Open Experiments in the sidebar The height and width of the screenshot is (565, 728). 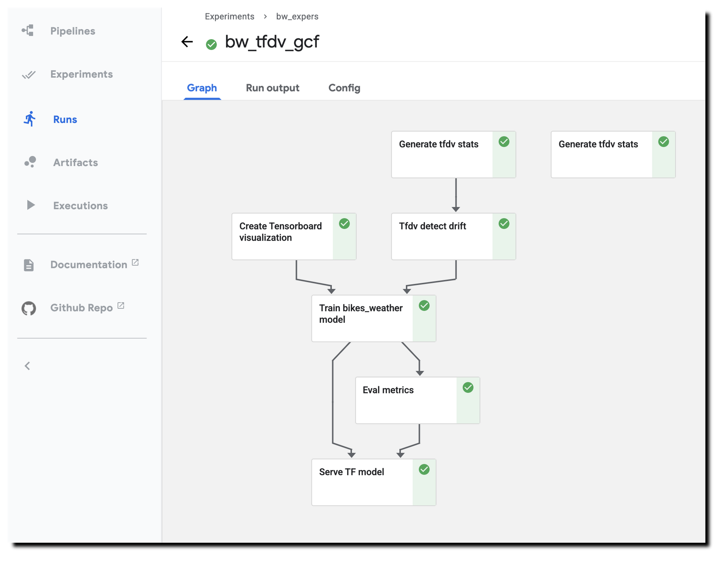click(x=81, y=74)
